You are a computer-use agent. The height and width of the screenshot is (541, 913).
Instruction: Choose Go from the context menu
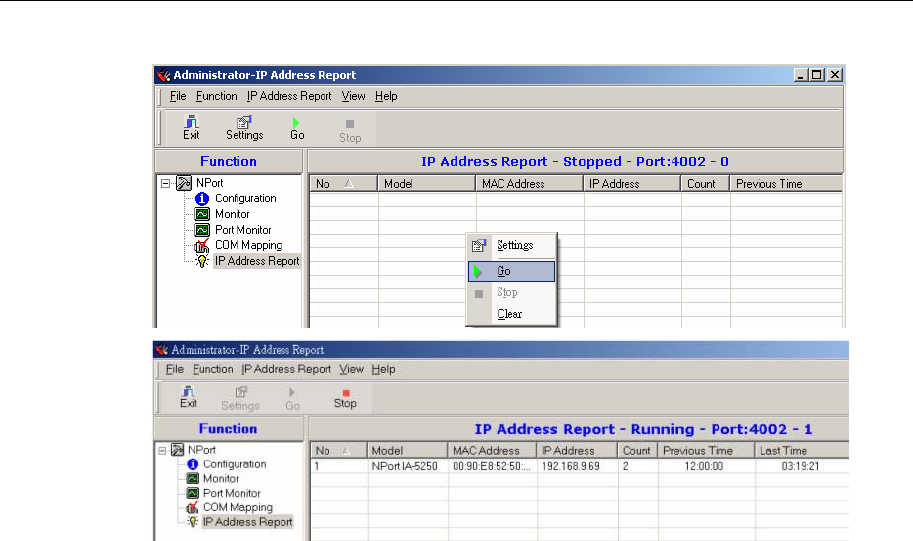coord(511,271)
